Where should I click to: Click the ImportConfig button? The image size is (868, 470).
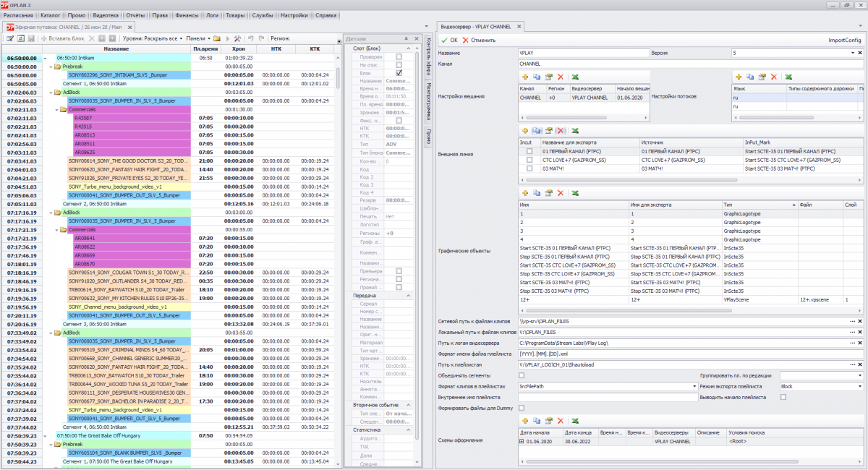pyautogui.click(x=844, y=40)
